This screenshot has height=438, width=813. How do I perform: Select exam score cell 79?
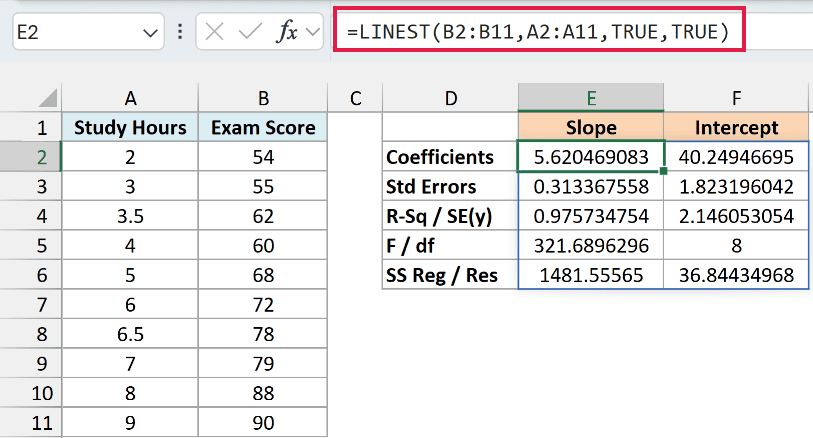pos(263,364)
